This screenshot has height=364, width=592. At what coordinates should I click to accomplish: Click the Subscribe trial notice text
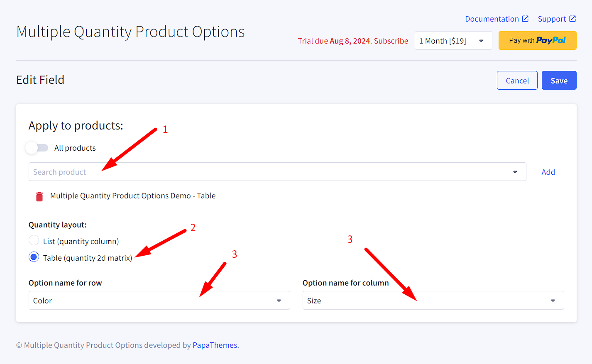tap(391, 41)
